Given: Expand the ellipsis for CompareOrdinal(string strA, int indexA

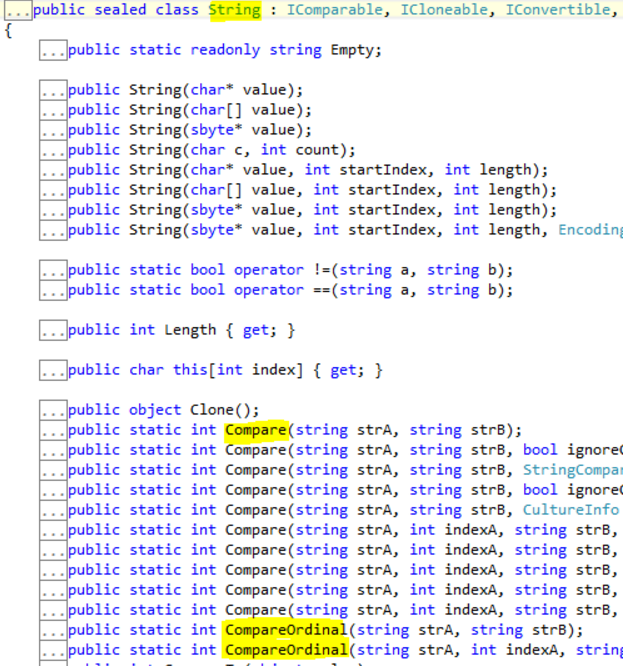Looking at the screenshot, I should (x=53, y=650).
